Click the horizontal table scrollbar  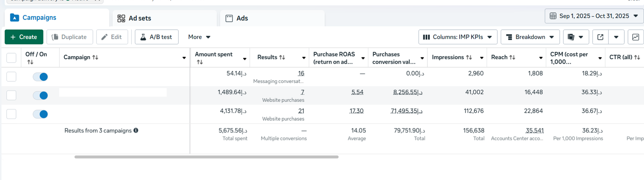pyautogui.click(x=206, y=157)
